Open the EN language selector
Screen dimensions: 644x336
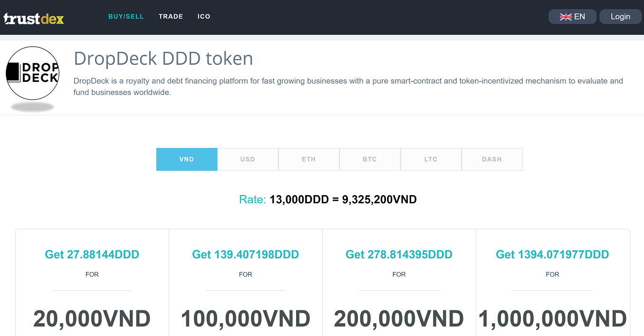(x=573, y=17)
